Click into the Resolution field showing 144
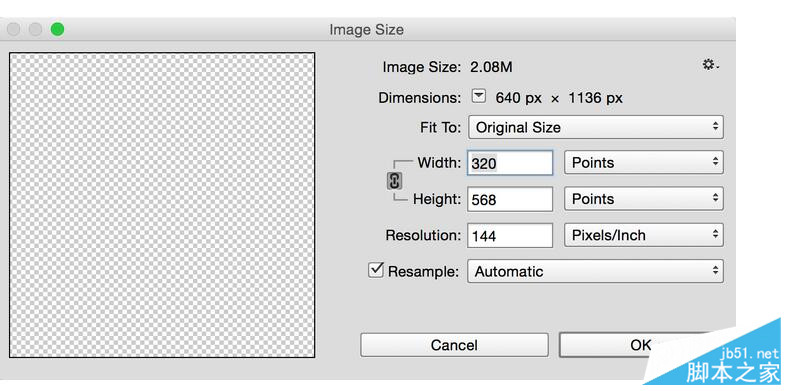The image size is (787, 391). click(x=510, y=235)
